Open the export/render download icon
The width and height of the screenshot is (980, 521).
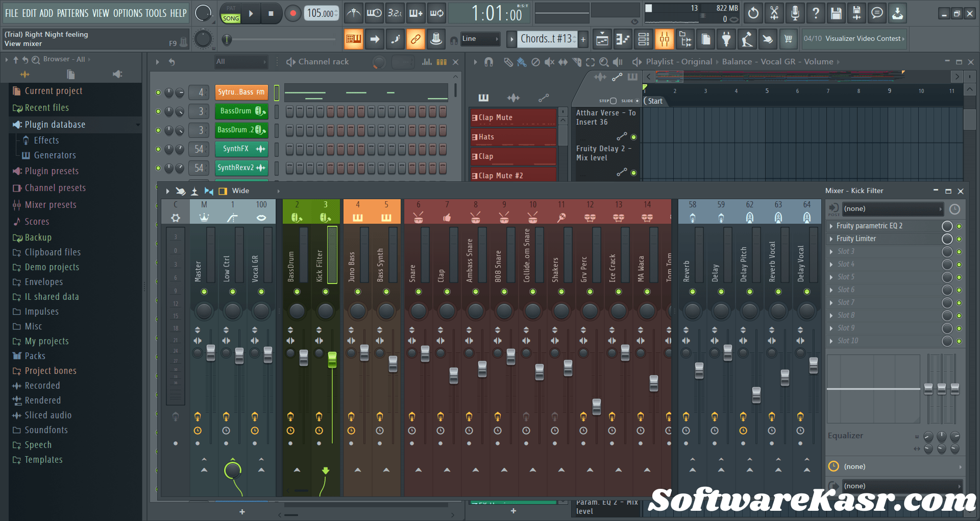click(897, 13)
